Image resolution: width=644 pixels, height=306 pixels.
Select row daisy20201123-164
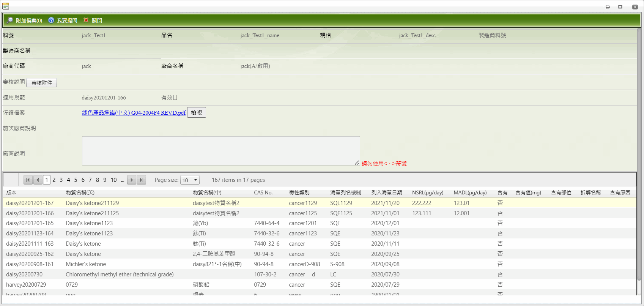pyautogui.click(x=320, y=233)
